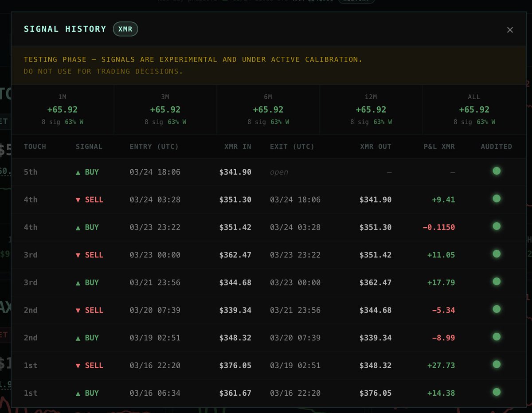Viewport: 532px width, 413px height.
Task: Click the SELL signal entered 03/16 22:20
Action: (90, 365)
